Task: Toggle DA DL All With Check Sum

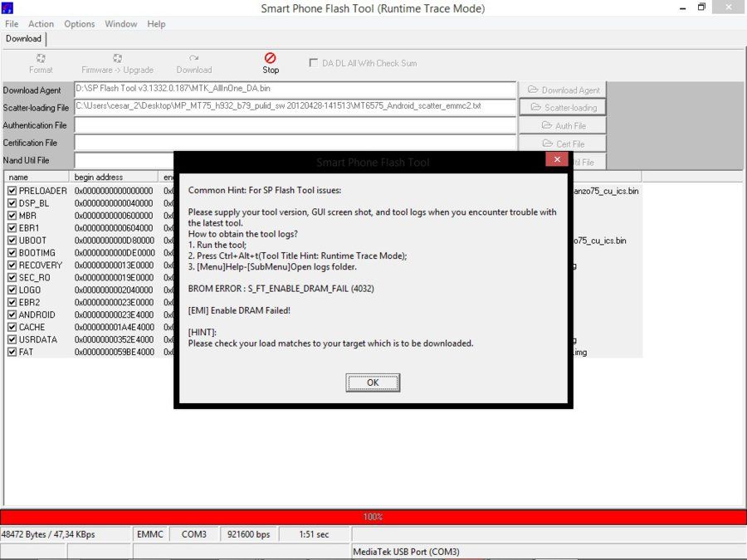Action: pos(314,63)
